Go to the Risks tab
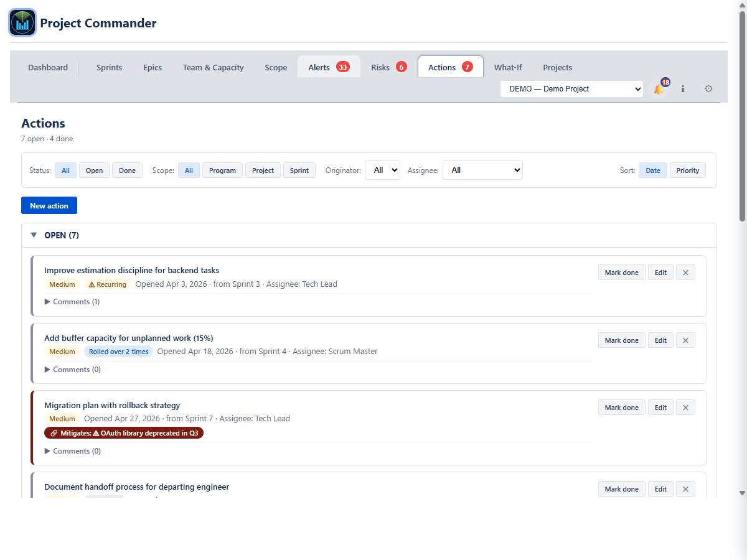The image size is (747, 560). coord(388,67)
